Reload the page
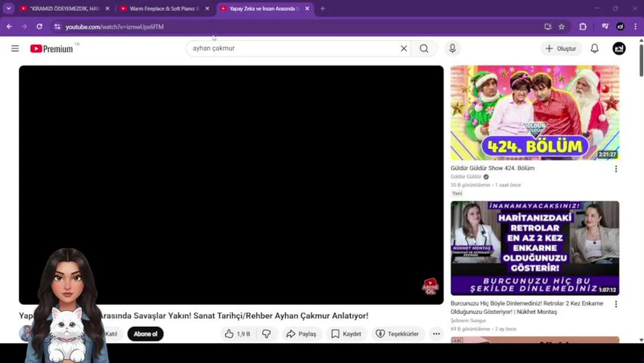Image resolution: width=644 pixels, height=363 pixels. 39,27
